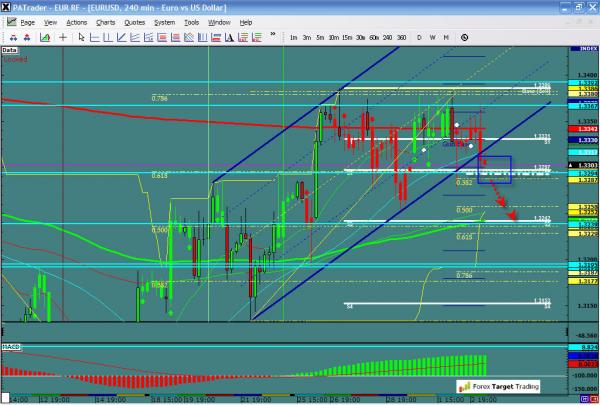Click the Forex Target Trading logo

[500, 384]
